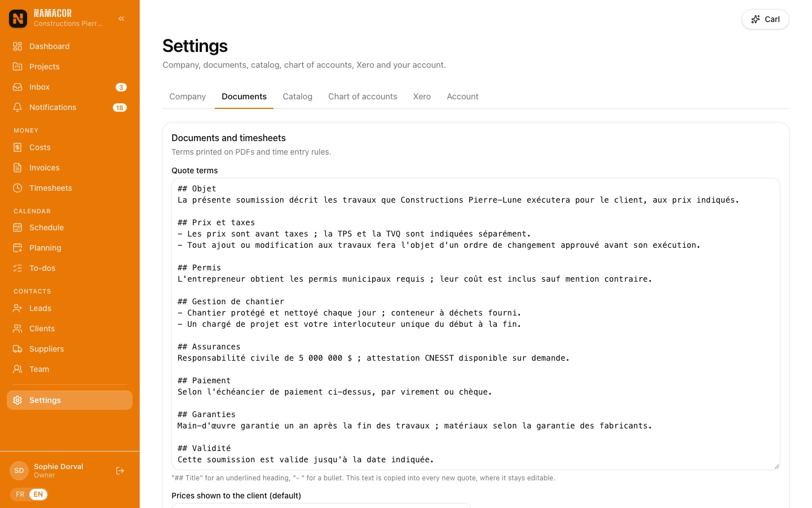
Task: Click the Invoices document icon
Action: click(17, 168)
